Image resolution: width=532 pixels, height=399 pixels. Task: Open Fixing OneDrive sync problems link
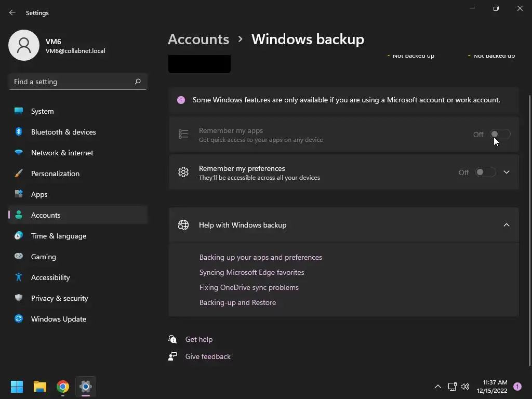[x=249, y=287]
